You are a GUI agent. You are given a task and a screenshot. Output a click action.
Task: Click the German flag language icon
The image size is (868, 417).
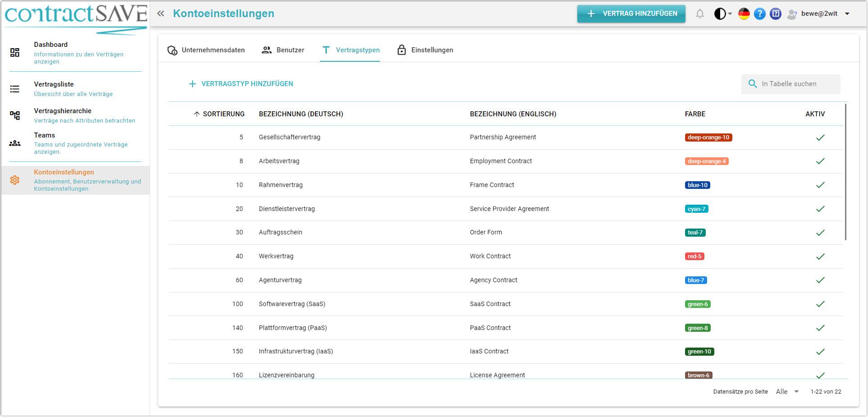[744, 14]
